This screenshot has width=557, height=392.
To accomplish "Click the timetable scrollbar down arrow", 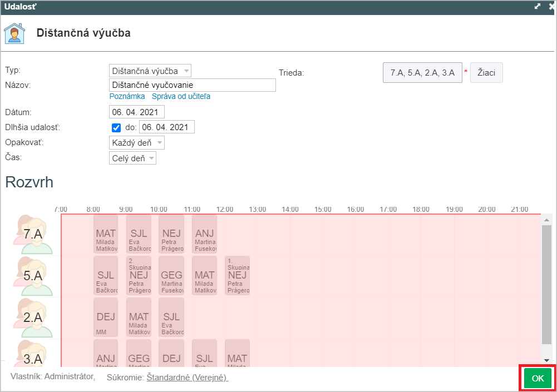I will point(546,361).
